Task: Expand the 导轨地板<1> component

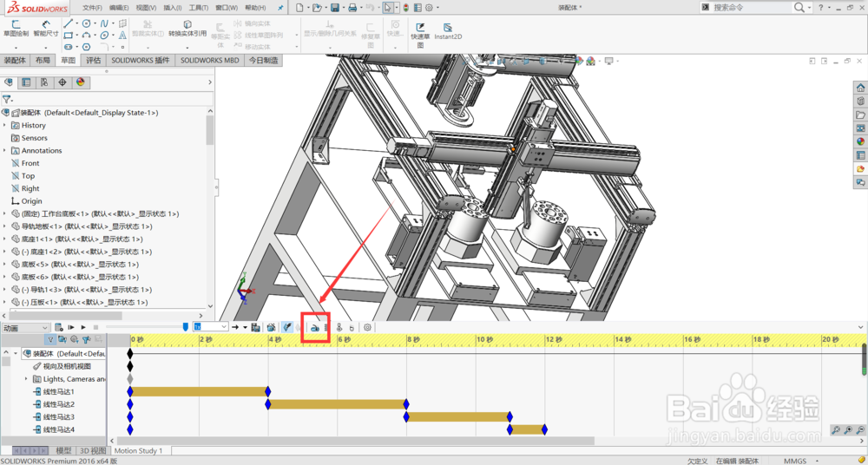Action: (x=4, y=226)
